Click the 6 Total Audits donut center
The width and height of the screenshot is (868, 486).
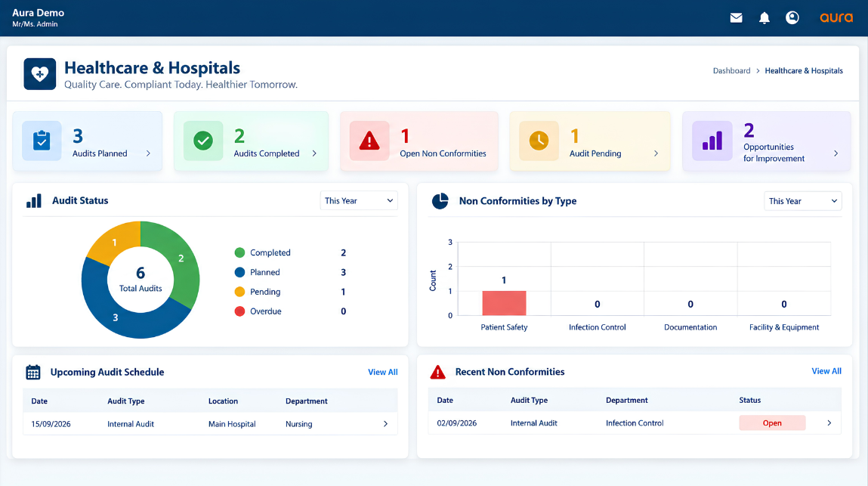[141, 280]
